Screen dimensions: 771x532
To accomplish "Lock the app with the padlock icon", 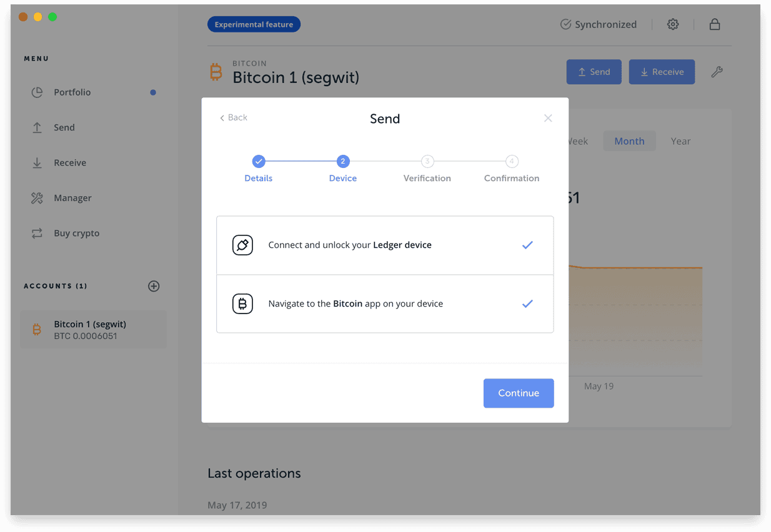I will click(715, 24).
